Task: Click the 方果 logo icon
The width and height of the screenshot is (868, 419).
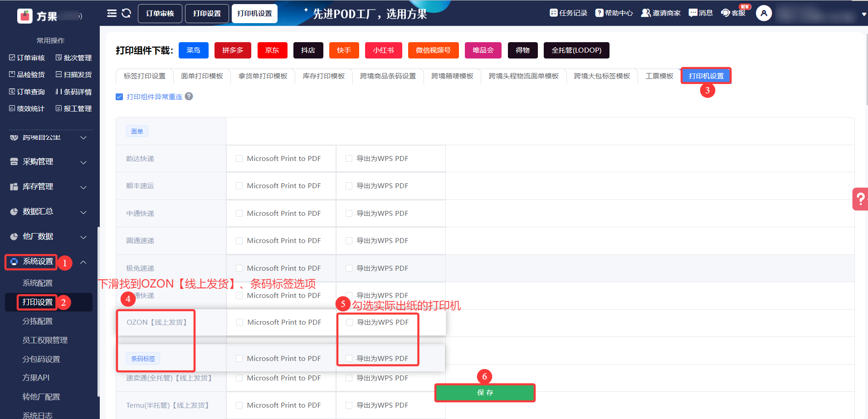Action: click(x=25, y=15)
